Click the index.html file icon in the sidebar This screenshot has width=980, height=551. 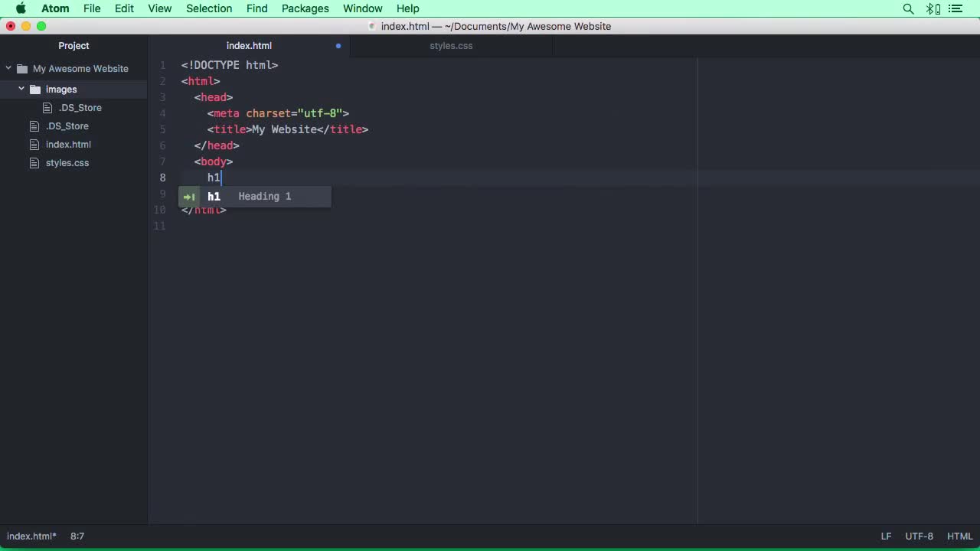[x=34, y=144]
